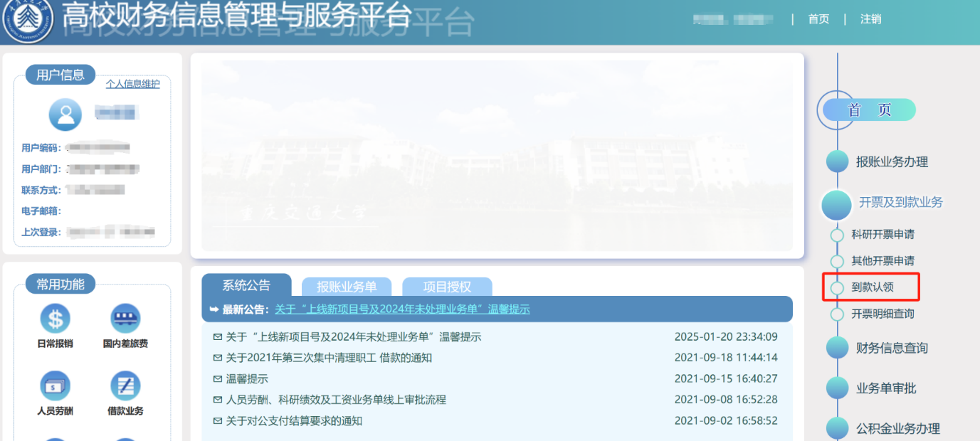Expand the 报账业务办理 menu section
The image size is (980, 441).
click(891, 162)
